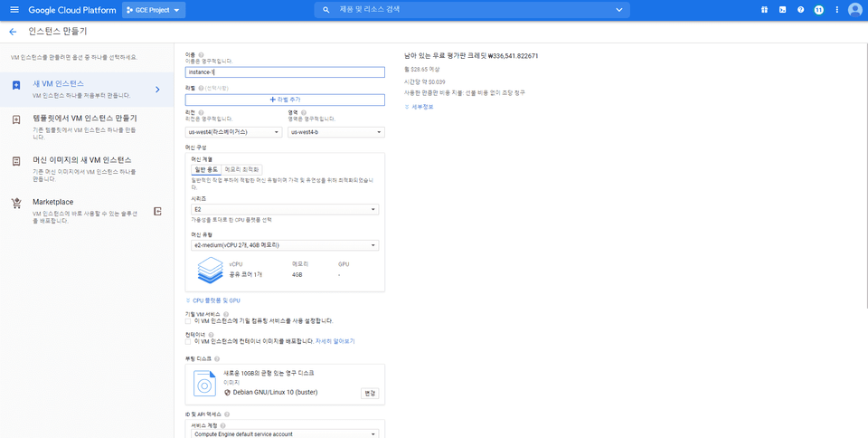Click the search magnifier icon
Viewport: 868px width, 438px height.
pos(326,10)
